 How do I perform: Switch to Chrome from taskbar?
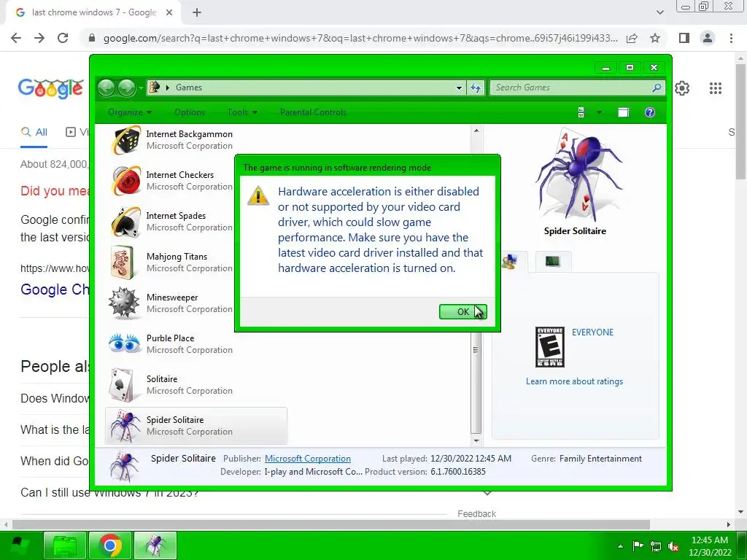coord(110,545)
